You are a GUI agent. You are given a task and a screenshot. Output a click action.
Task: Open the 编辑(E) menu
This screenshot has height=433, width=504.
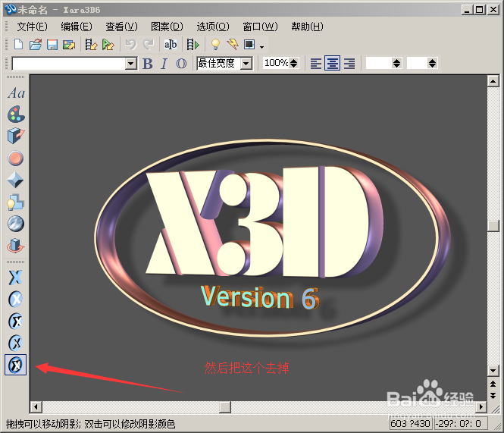77,27
